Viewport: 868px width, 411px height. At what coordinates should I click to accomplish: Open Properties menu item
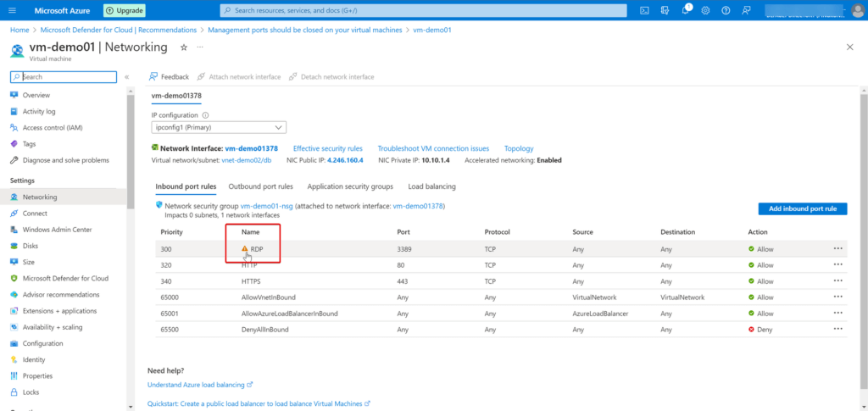pyautogui.click(x=37, y=376)
